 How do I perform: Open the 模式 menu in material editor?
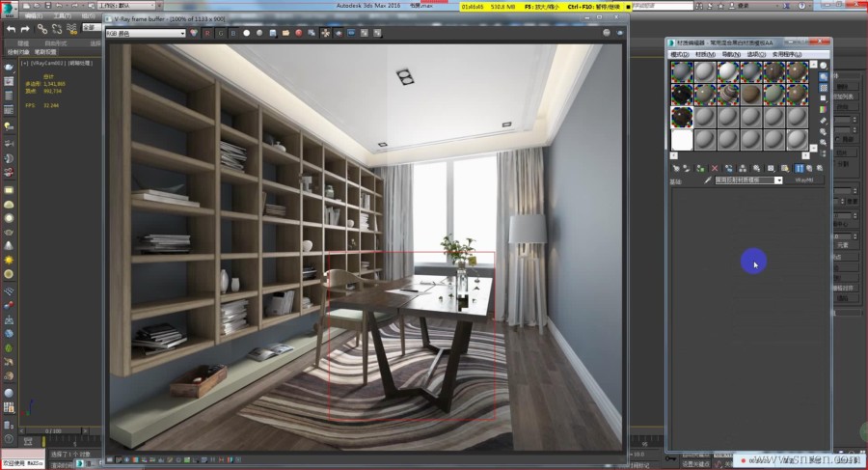point(680,54)
